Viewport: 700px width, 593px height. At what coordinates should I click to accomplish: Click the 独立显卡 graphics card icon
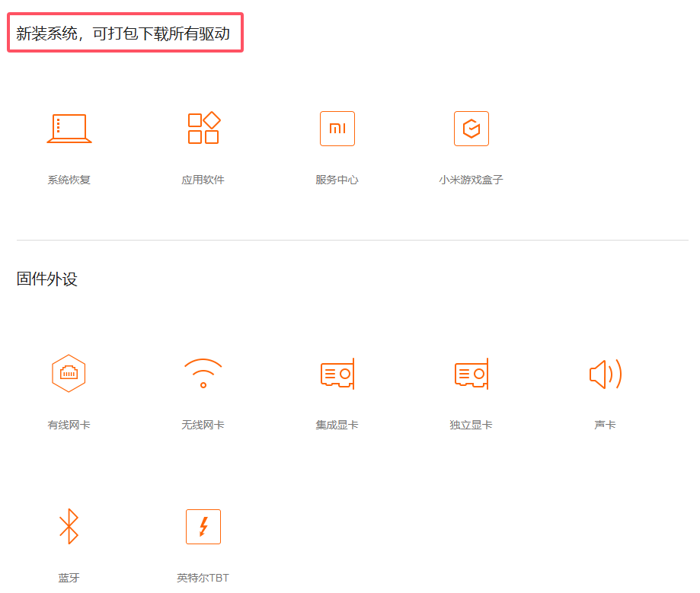coord(471,374)
